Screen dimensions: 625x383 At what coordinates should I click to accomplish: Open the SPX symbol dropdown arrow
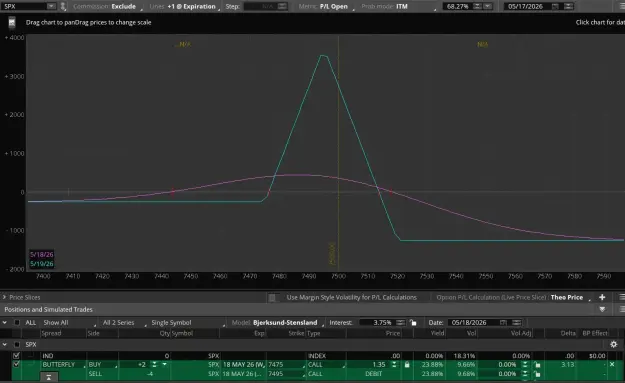(x=51, y=6)
